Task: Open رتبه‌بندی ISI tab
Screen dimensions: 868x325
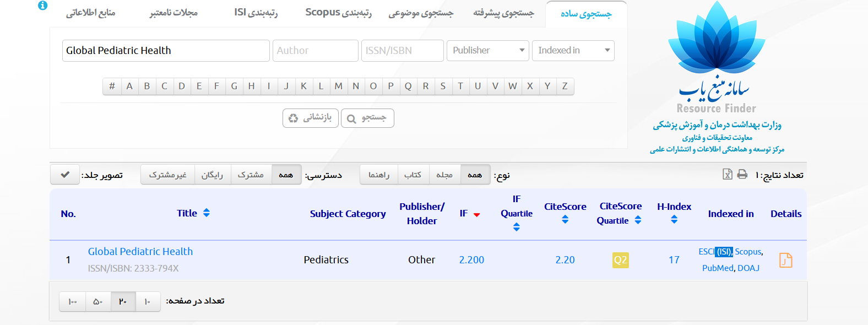Action: point(256,13)
